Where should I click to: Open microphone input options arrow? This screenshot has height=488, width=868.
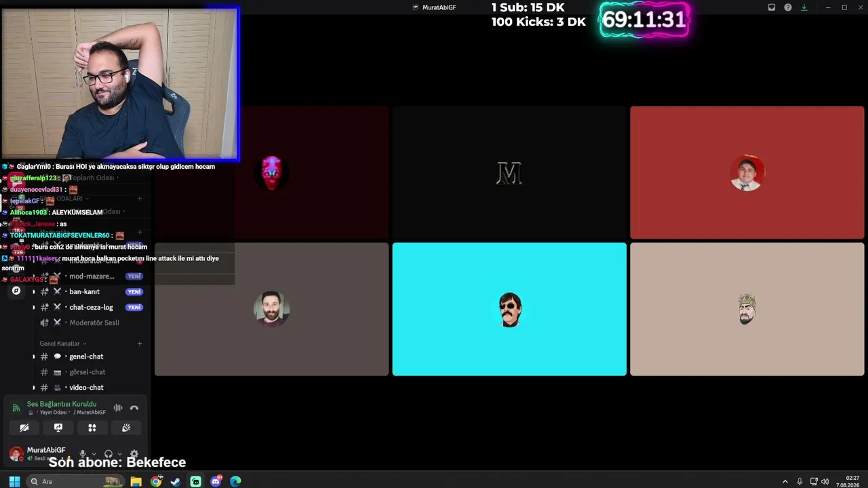click(94, 454)
